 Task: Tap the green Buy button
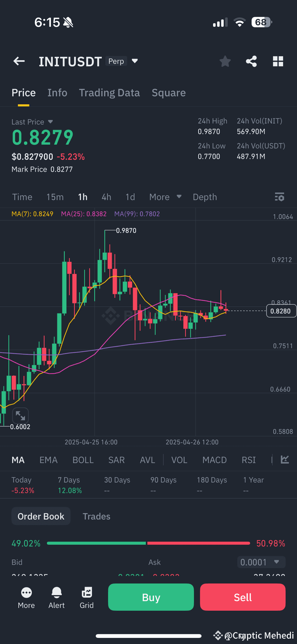[x=151, y=597]
